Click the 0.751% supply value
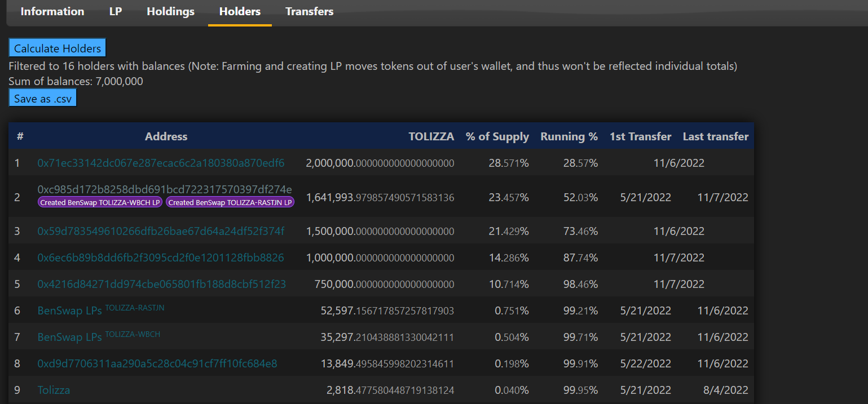 [512, 310]
